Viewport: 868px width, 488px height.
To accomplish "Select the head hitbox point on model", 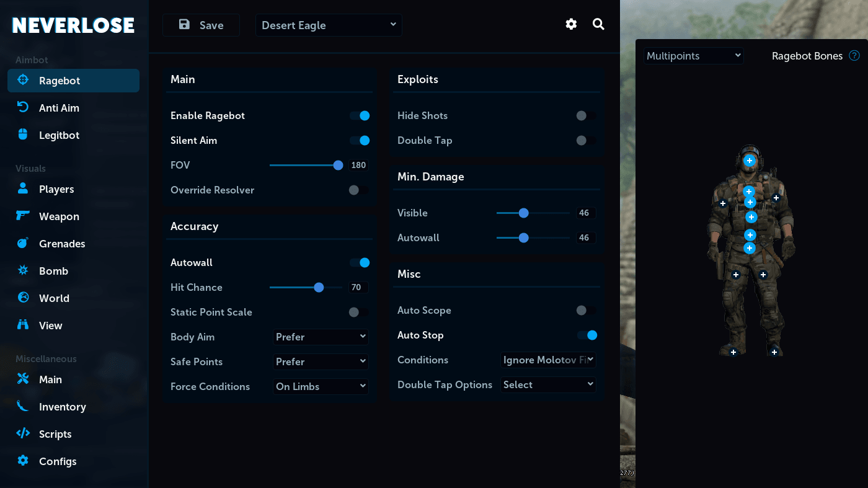I will (x=750, y=161).
